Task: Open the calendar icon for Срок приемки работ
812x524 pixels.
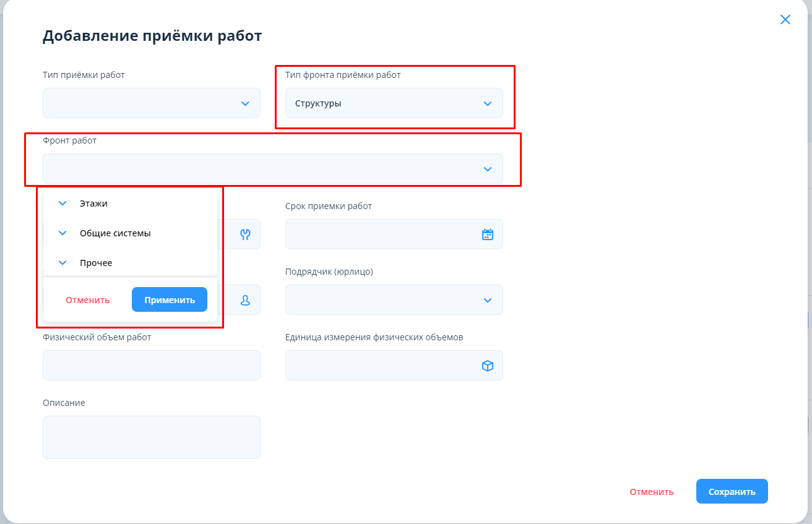Action: pyautogui.click(x=488, y=234)
